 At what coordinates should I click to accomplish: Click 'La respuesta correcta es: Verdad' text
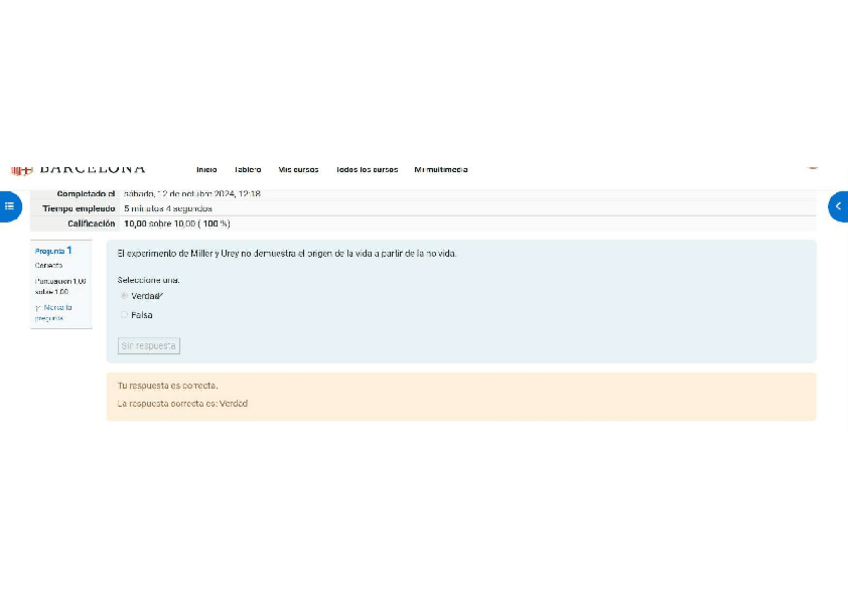[x=182, y=404]
